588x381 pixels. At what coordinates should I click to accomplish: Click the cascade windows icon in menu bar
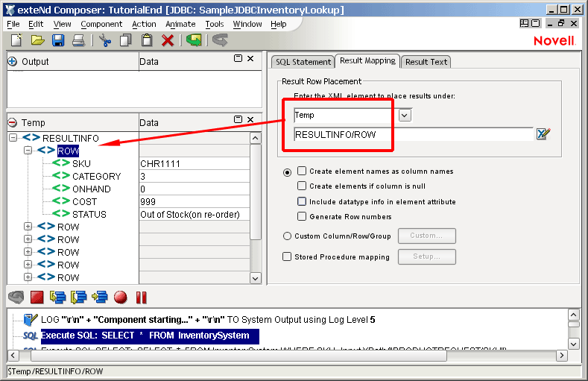tap(536, 23)
